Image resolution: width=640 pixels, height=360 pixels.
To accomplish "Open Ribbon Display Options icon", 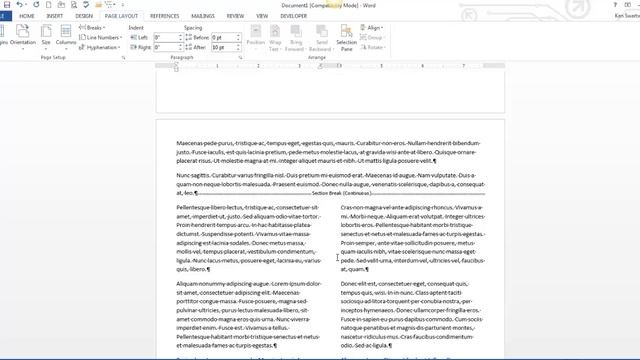I will pyautogui.click(x=628, y=5).
